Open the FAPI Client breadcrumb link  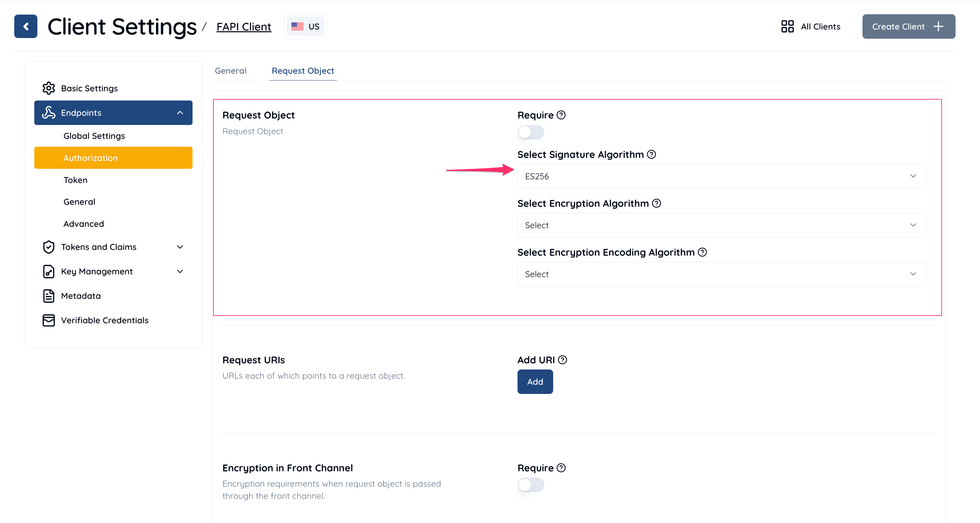pyautogui.click(x=244, y=26)
